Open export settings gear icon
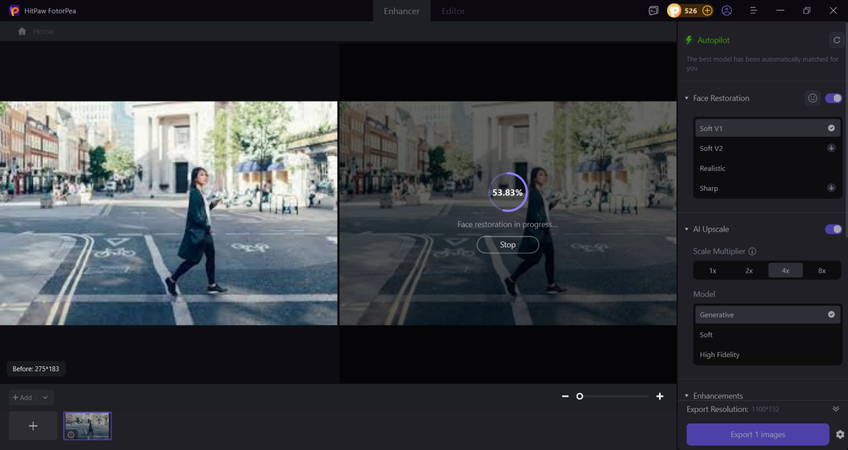This screenshot has width=848, height=450. point(840,434)
